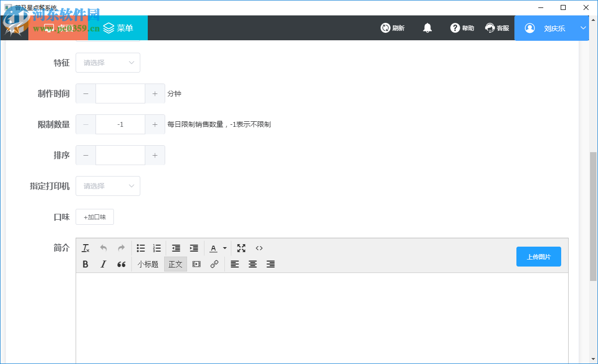Open the code view with the <> icon

pyautogui.click(x=259, y=248)
